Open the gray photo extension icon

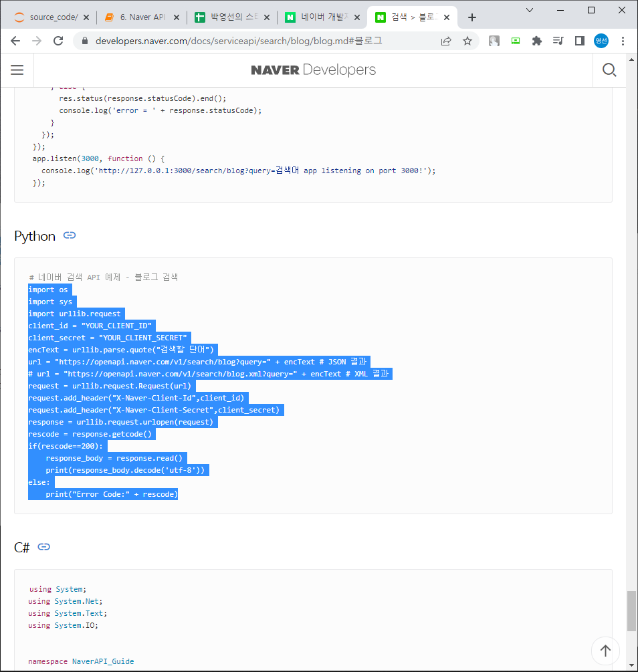[x=494, y=41]
